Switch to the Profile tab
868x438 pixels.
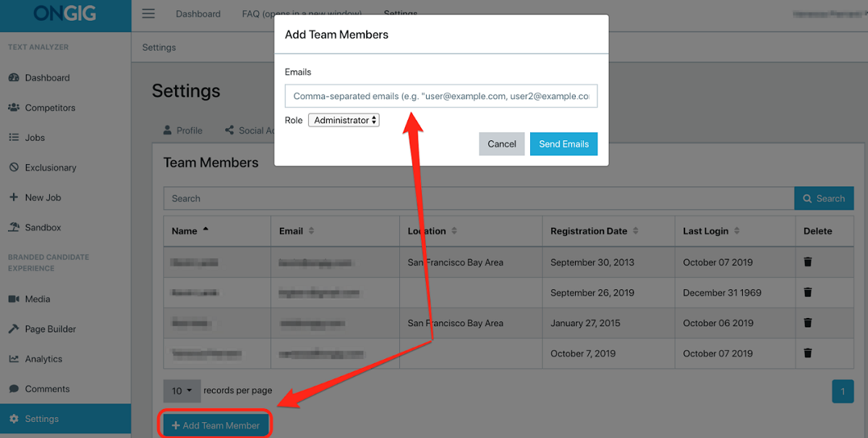183,131
